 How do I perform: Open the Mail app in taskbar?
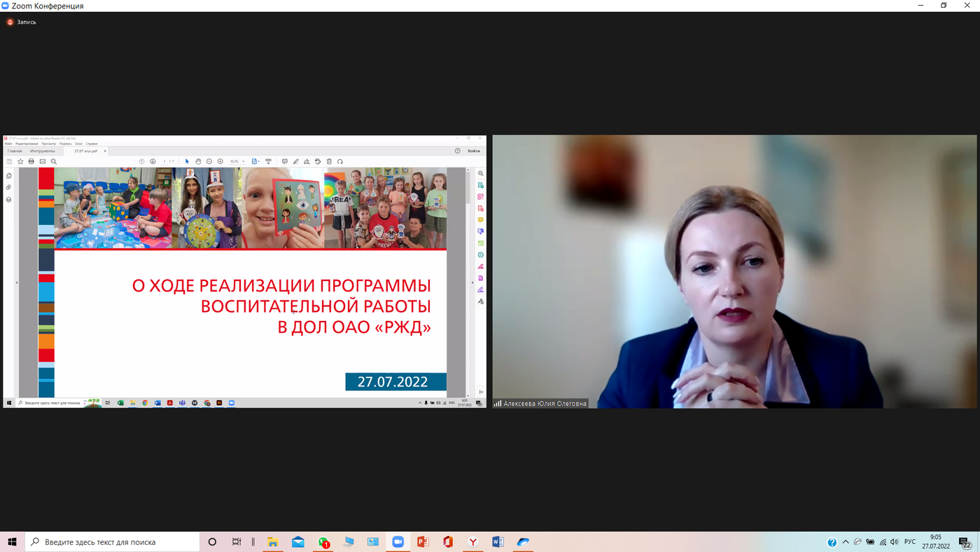pos(298,542)
